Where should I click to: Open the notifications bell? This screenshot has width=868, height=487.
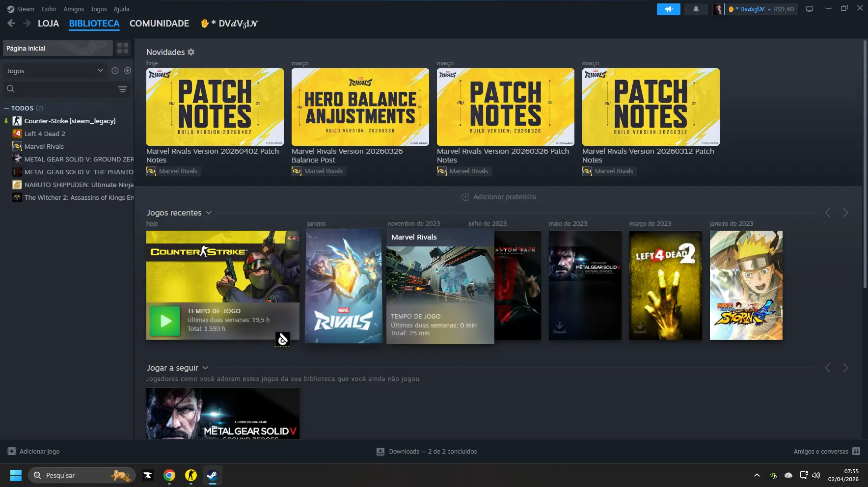696,9
